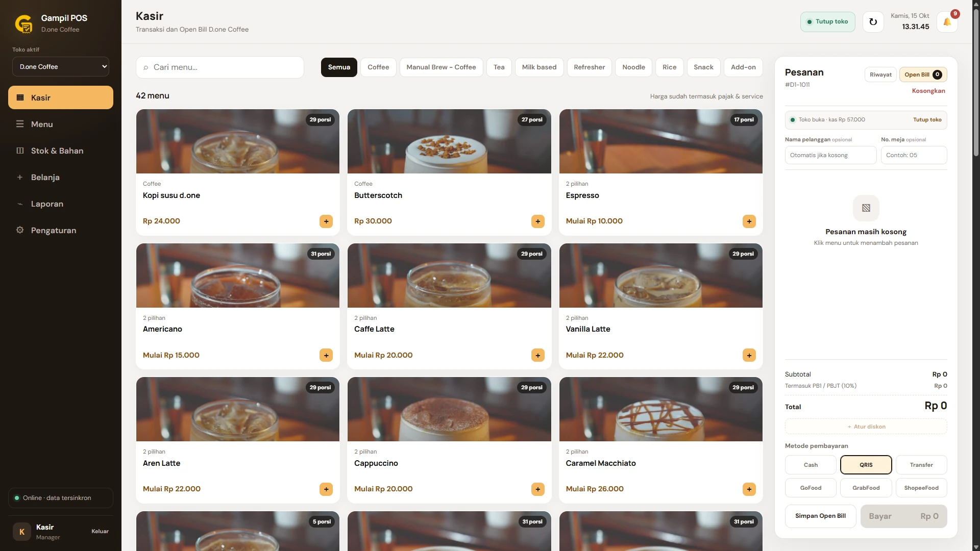Go to Belanja in the sidebar
The image size is (980, 551).
click(x=61, y=177)
